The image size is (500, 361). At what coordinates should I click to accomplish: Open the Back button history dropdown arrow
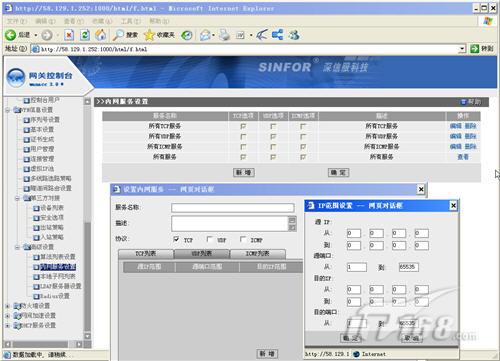tap(35, 35)
